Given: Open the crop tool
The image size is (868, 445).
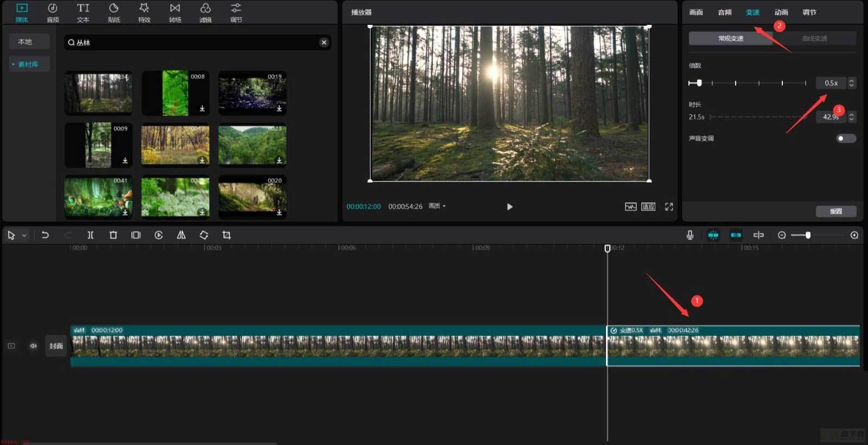Looking at the screenshot, I should click(227, 235).
